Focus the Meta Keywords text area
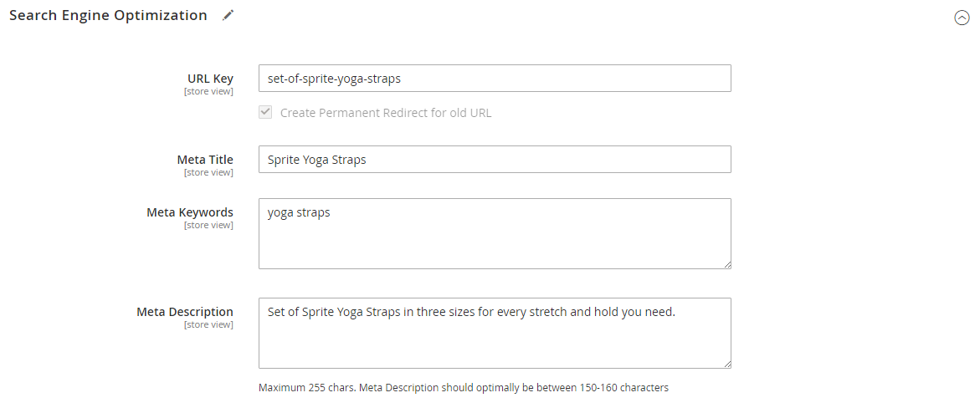The image size is (980, 408). (x=495, y=233)
